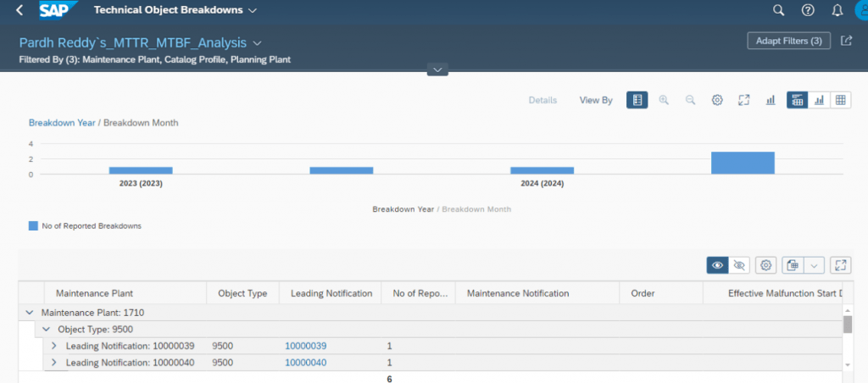Switch to hybrid chart and table view
The width and height of the screenshot is (868, 383).
click(x=798, y=100)
